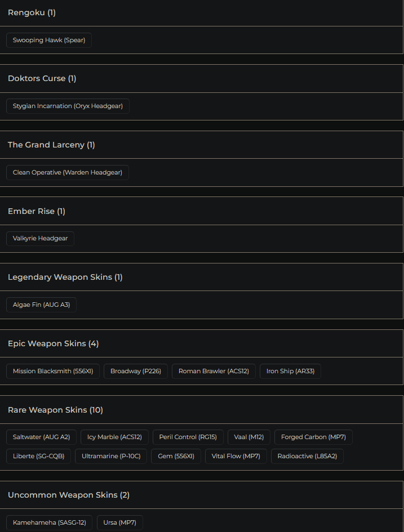Select Roman Brawler (ACS12) skin

214,371
